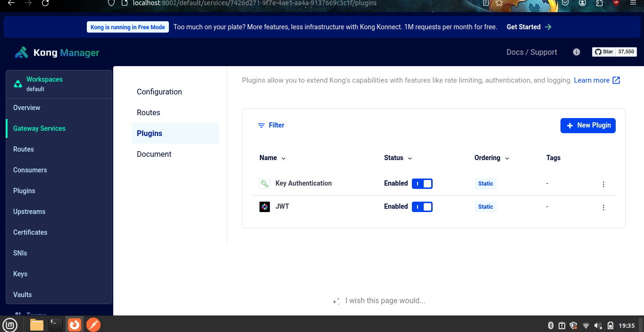Click the browser address bar URL
The image size is (644, 332).
(x=254, y=3)
